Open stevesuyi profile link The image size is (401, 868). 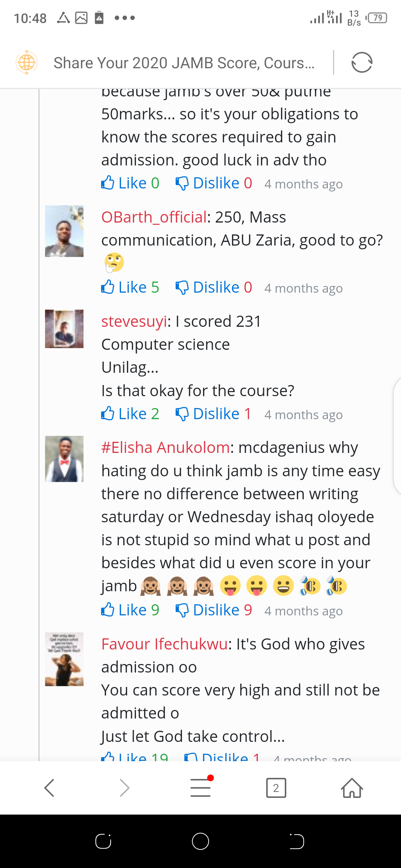pyautogui.click(x=134, y=322)
